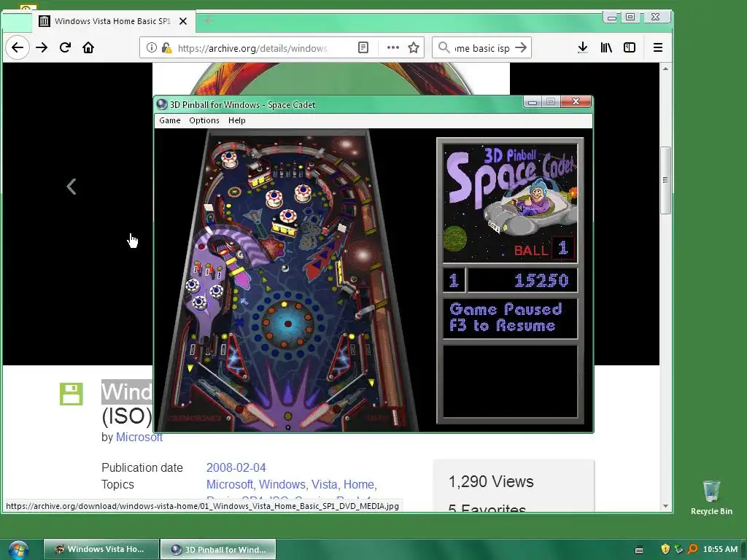Select the Windows Vista Home Basic SP1 tab
This screenshot has width=747, height=560.
pyautogui.click(x=112, y=21)
